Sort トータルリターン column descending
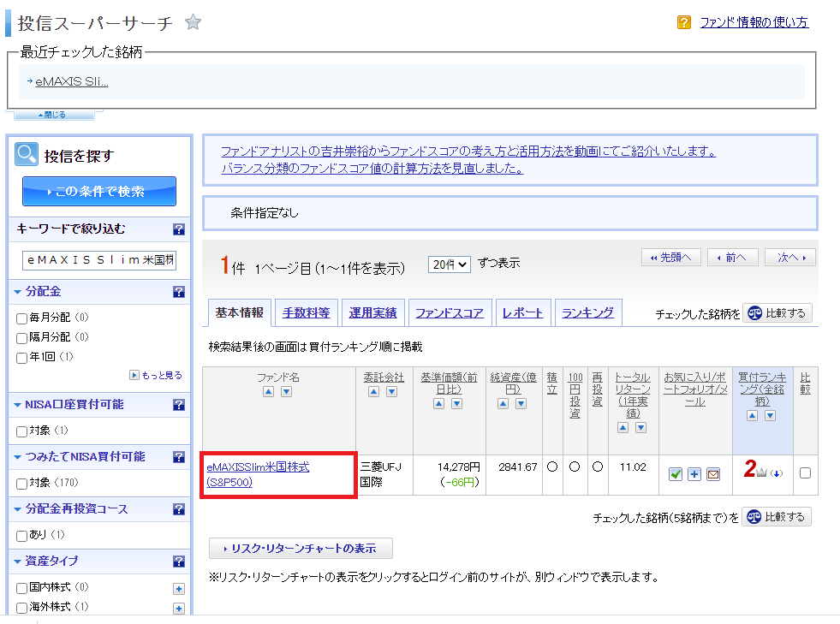 [x=640, y=428]
